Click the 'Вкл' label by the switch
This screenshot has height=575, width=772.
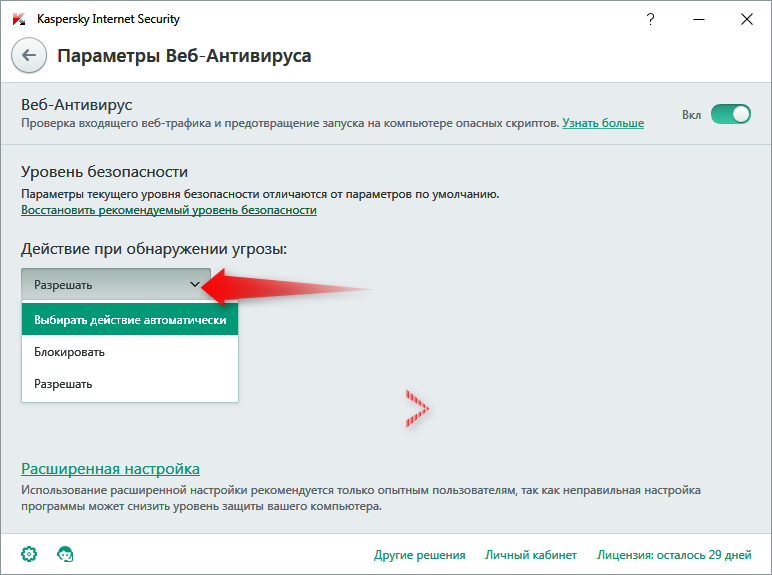point(691,115)
